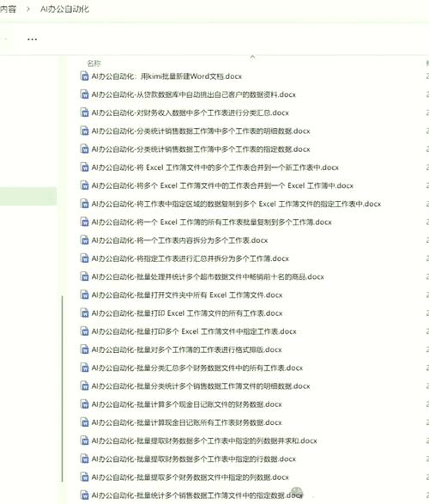Select the file name 批量分类统计多个销售数据工作簿文件的明细数据.docx

tap(201, 386)
